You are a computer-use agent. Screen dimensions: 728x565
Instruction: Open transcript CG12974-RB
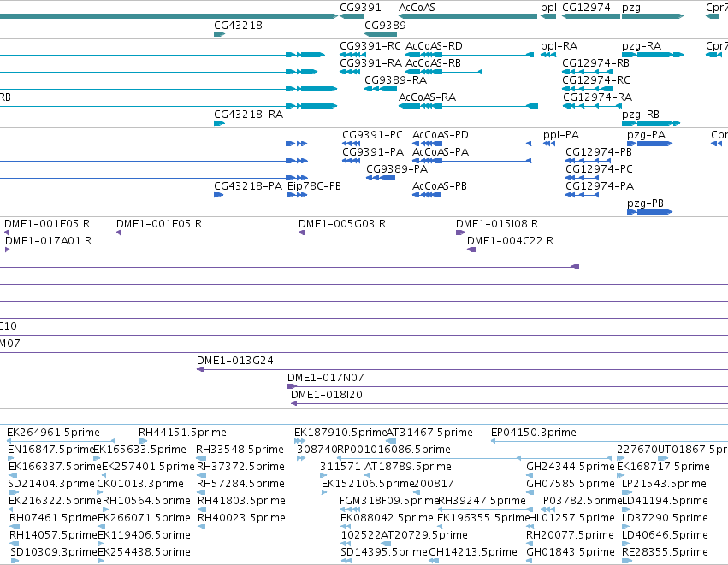595,63
